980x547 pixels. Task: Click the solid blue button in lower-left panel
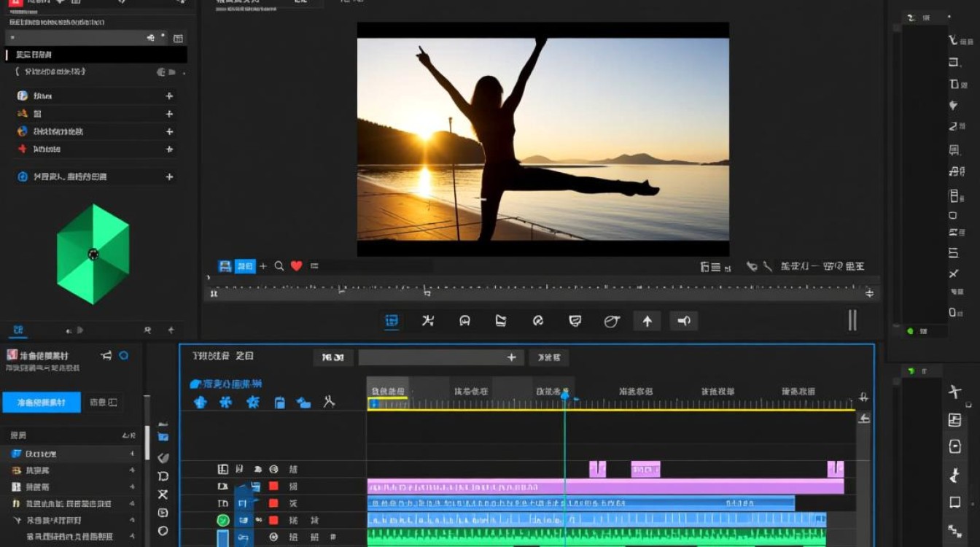coord(42,402)
